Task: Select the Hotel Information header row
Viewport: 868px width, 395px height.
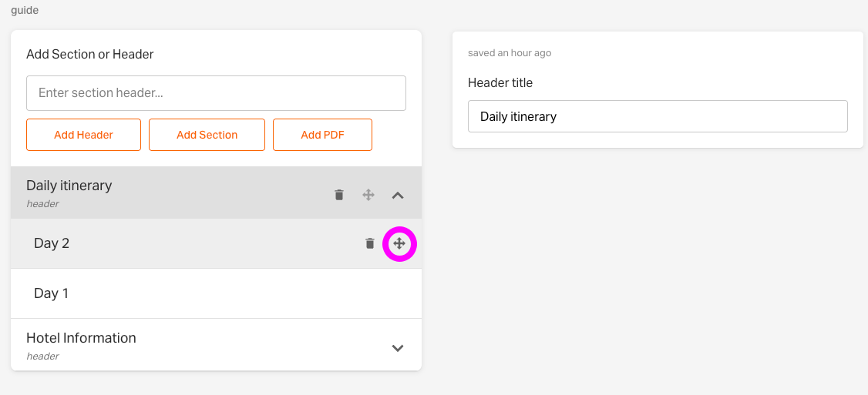Action: pos(217,345)
